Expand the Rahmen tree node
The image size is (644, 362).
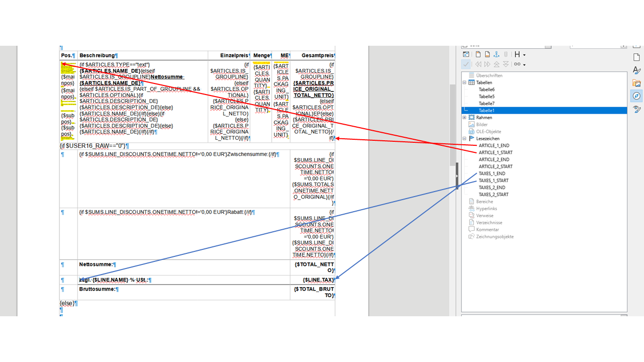click(465, 118)
